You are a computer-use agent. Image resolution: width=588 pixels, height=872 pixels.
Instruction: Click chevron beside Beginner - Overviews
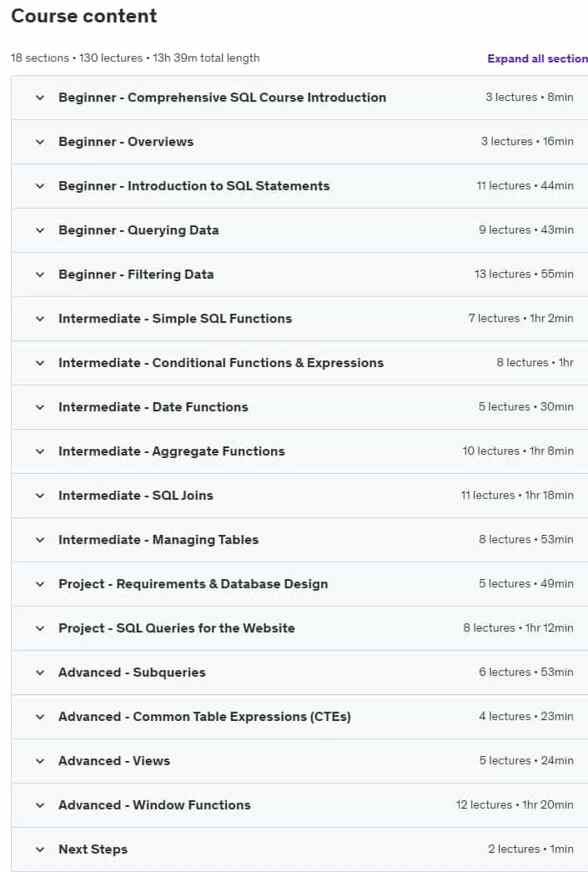coord(40,142)
